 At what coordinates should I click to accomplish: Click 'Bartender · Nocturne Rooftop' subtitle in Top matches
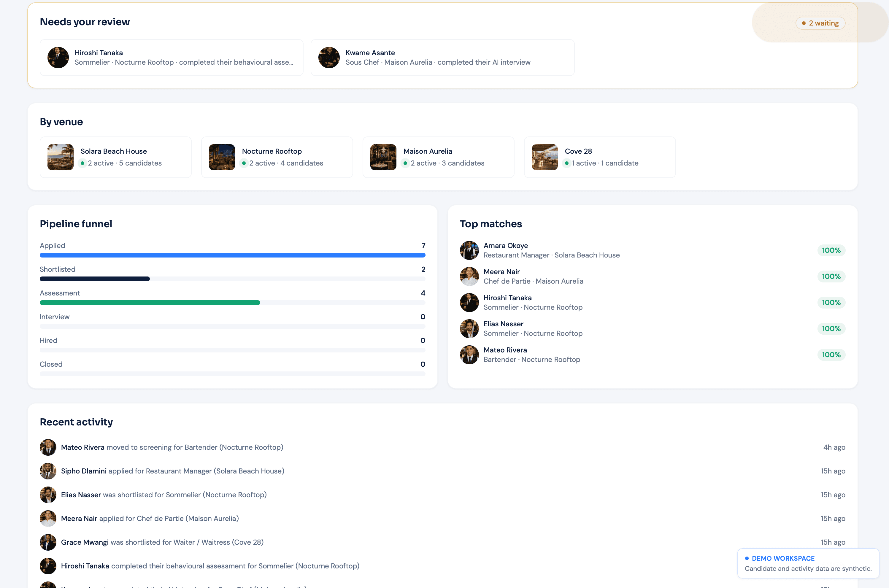pyautogui.click(x=531, y=360)
